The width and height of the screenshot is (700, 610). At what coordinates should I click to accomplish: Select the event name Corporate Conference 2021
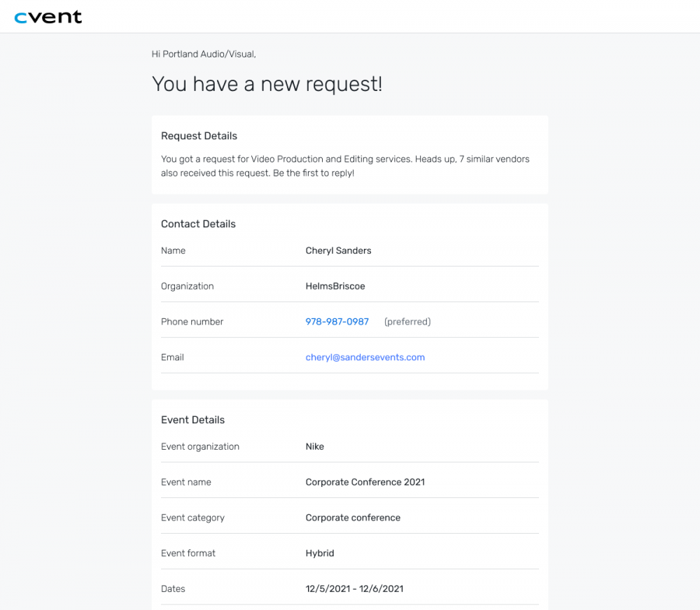coord(365,482)
